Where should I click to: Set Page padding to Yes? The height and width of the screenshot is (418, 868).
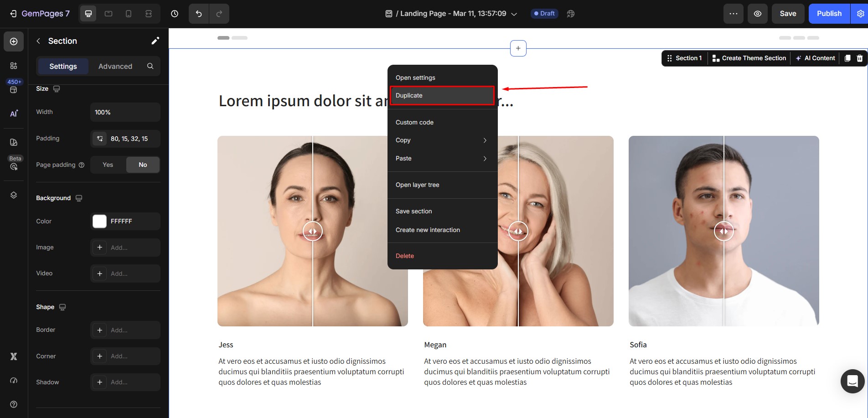[108, 165]
